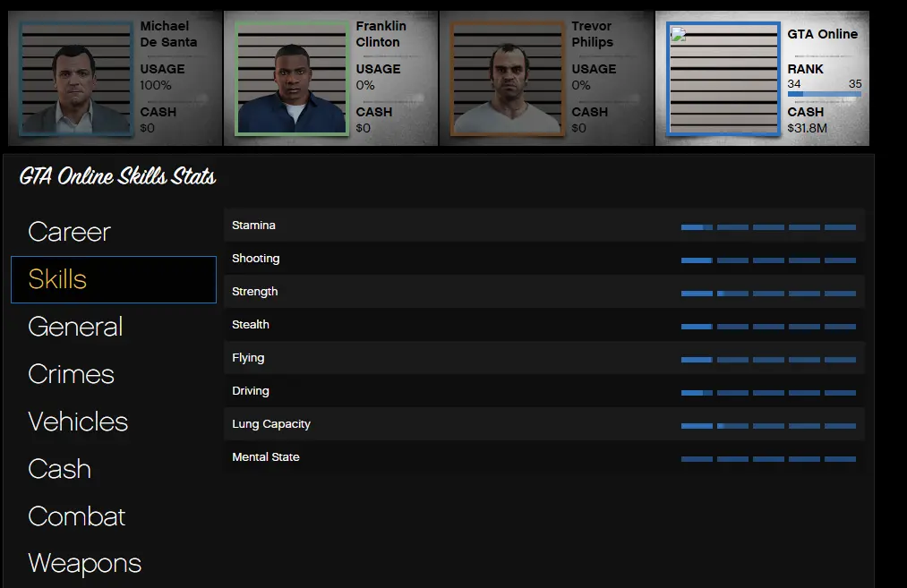Click the broken GTA Online avatar image
The image size is (907, 588).
[x=723, y=79]
